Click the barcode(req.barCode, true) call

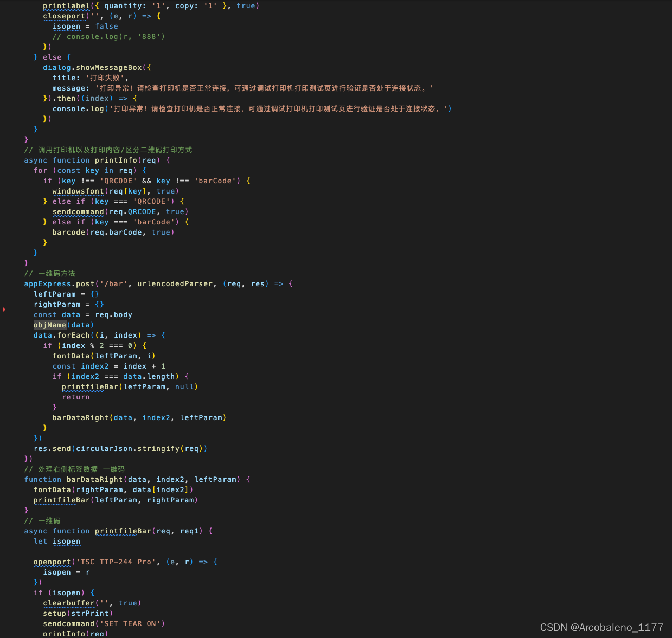click(x=113, y=232)
